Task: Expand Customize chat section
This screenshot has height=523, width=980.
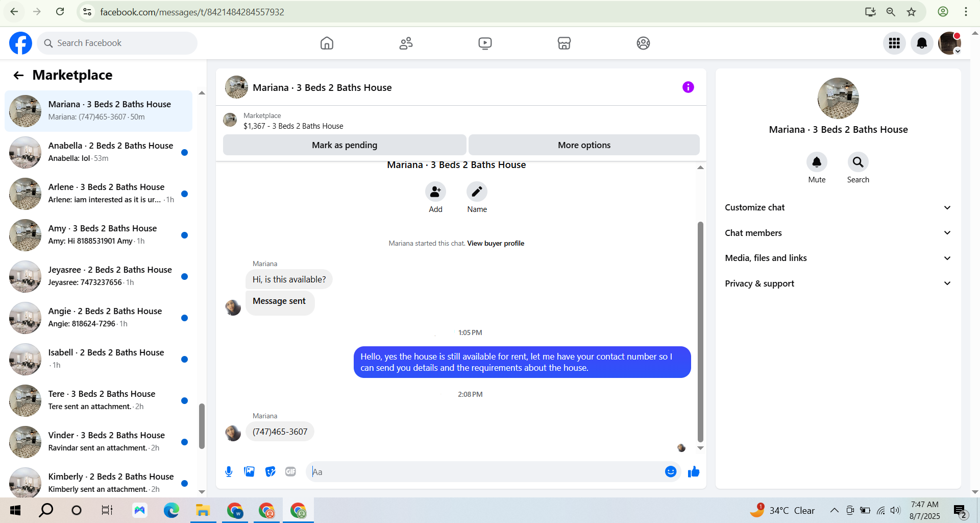Action: point(838,207)
